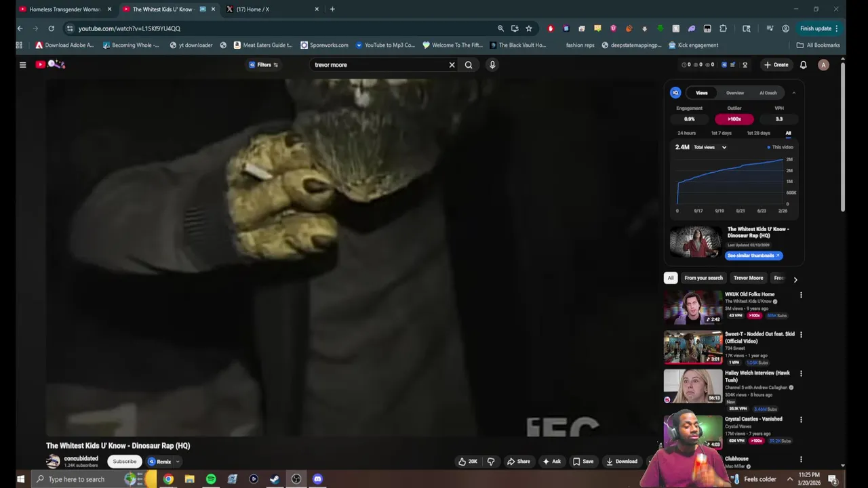Select the From your search chip
Viewport: 868px width, 488px height.
(x=703, y=278)
